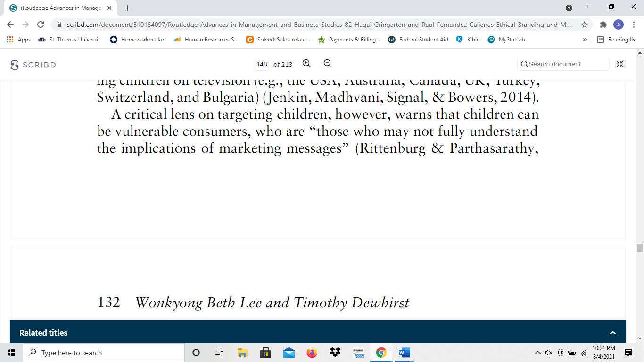
Task: Close the Routledge Advances browser tab
Action: coord(109,8)
